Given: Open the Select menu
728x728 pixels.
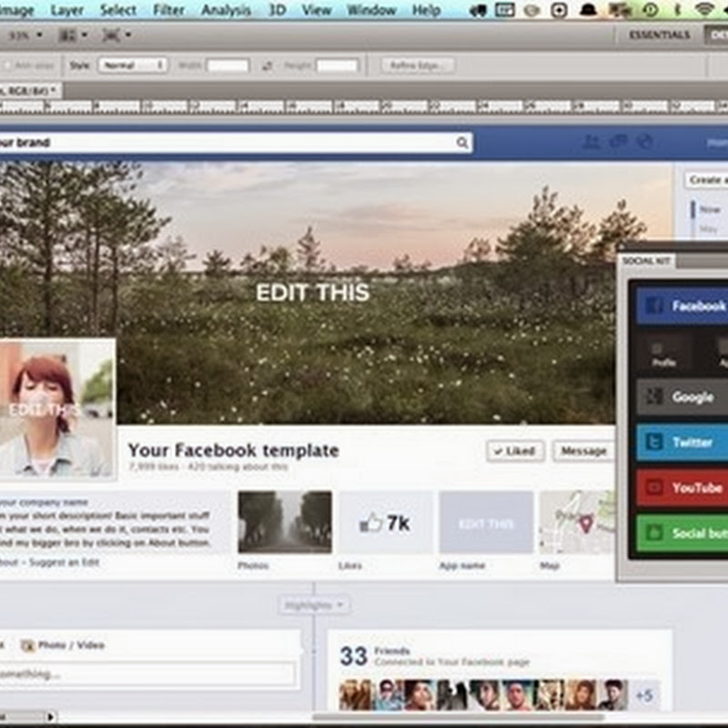Looking at the screenshot, I should click(x=118, y=10).
